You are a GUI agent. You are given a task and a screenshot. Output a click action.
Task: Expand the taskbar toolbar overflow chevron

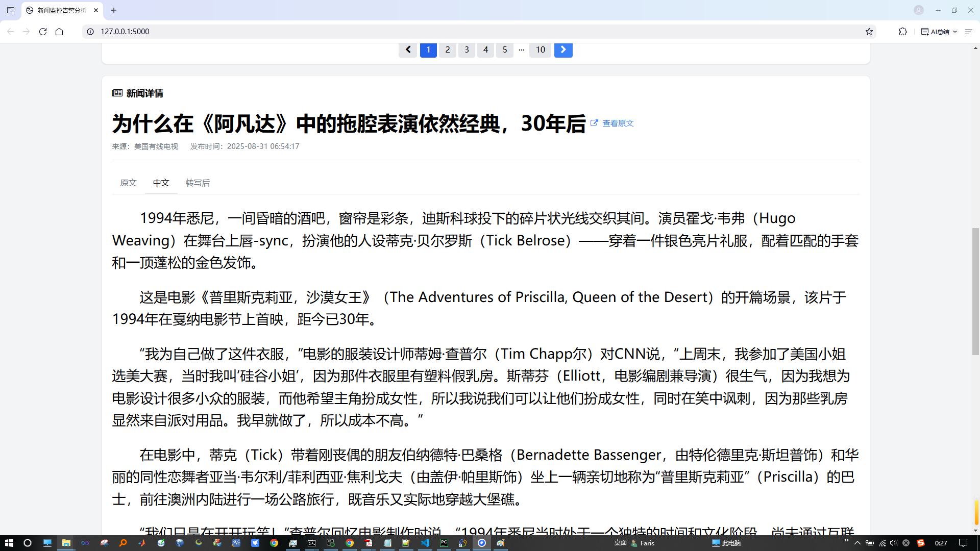(x=846, y=540)
